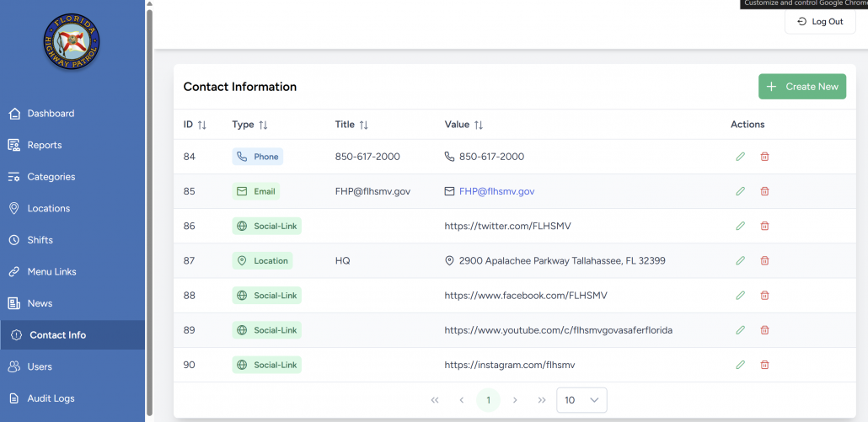Open the rows per page dropdown
This screenshot has width=868, height=422.
[x=581, y=400]
